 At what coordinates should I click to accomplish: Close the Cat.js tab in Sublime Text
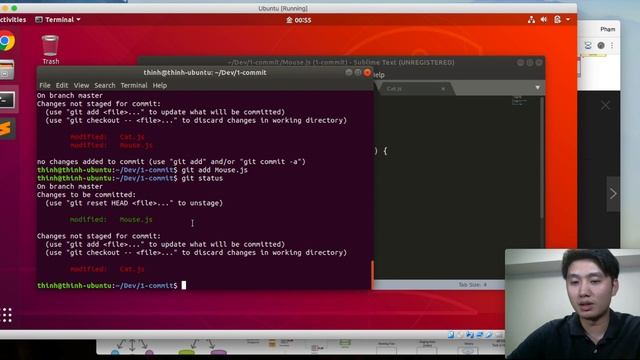443,89
